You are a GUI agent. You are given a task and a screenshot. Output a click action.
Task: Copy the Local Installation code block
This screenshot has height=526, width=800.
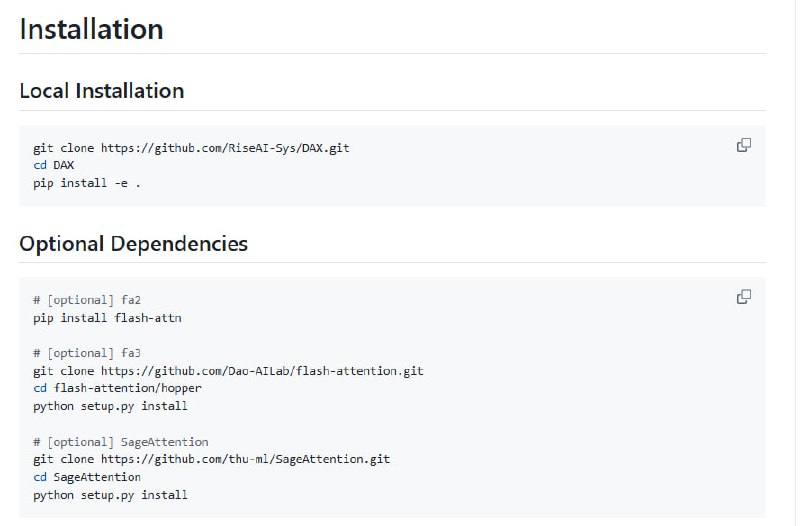pyautogui.click(x=744, y=145)
